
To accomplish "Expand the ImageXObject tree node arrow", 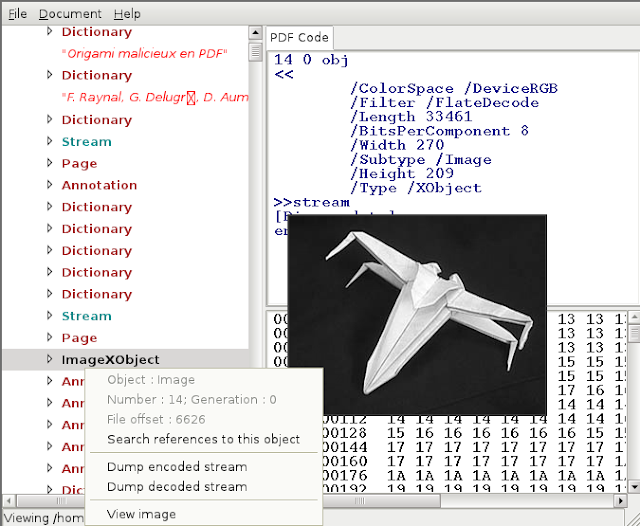I will pos(49,359).
